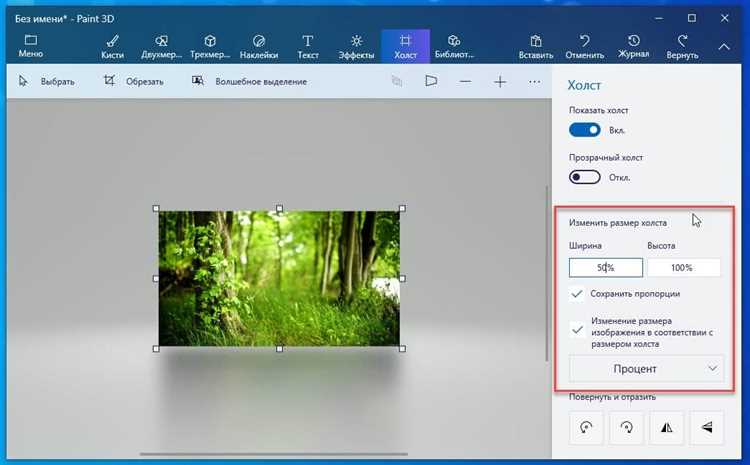Choose the Обрезать crop tool
The width and height of the screenshot is (750, 465).
point(133,81)
